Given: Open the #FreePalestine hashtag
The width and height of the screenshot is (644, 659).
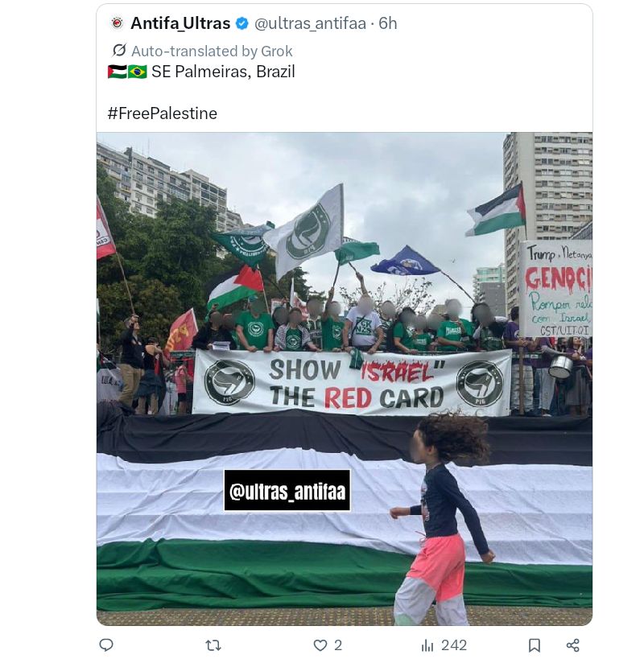Looking at the screenshot, I should point(163,113).
